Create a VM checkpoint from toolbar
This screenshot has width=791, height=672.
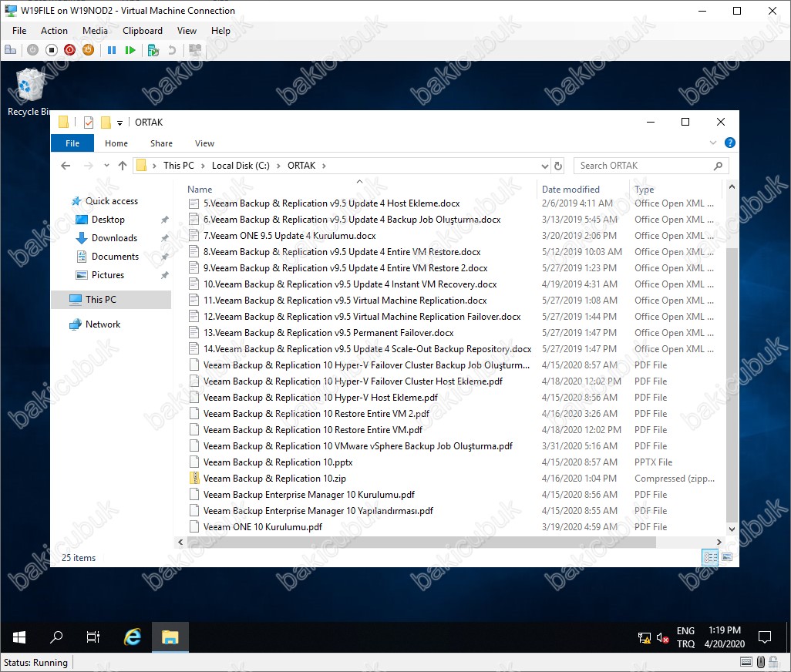(153, 50)
